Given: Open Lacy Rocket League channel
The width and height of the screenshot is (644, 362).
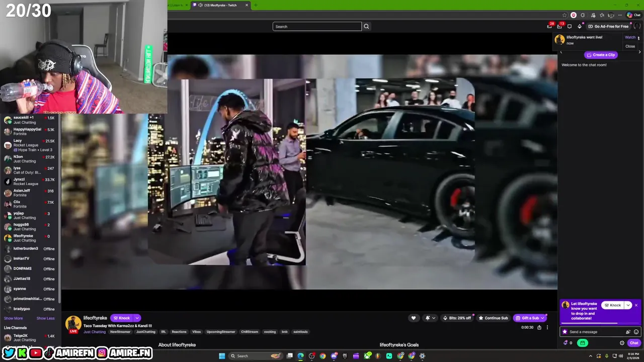Looking at the screenshot, I should (30, 145).
